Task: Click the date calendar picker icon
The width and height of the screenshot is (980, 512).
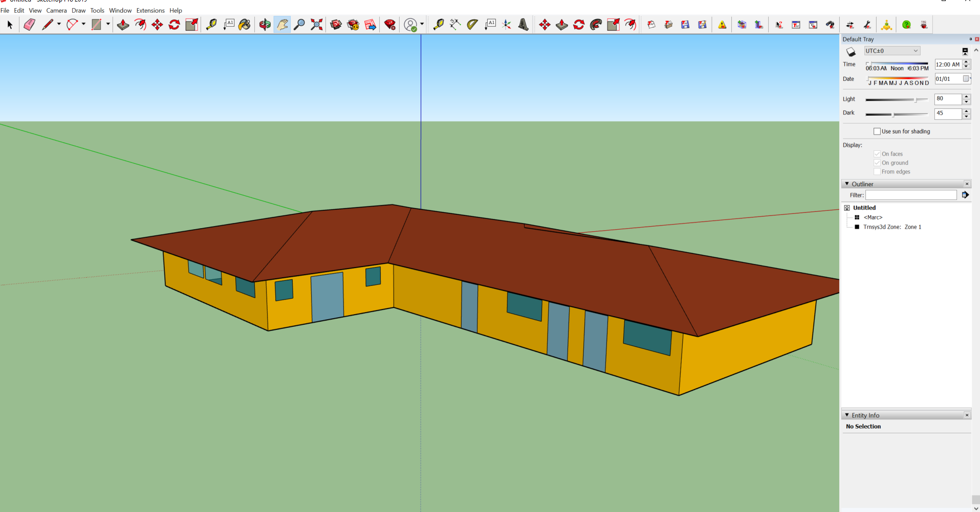Action: tap(966, 79)
